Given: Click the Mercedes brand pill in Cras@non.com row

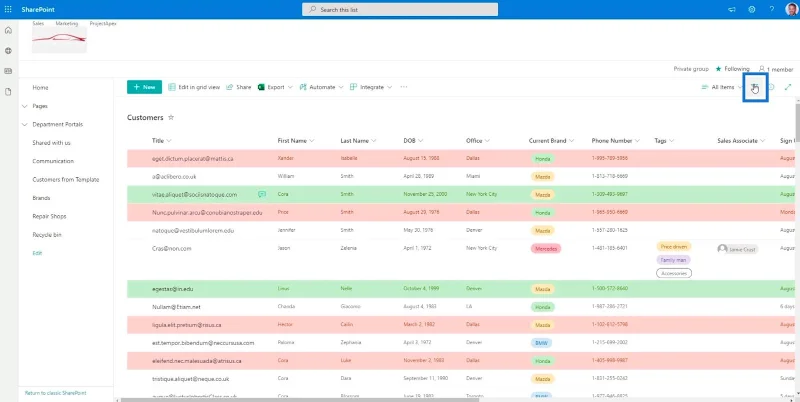Looking at the screenshot, I should (x=546, y=249).
